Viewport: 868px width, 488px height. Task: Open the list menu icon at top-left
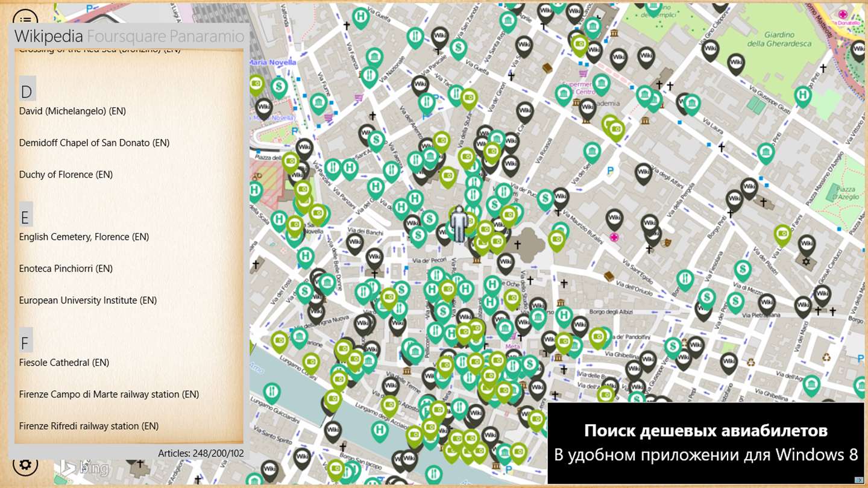click(25, 17)
